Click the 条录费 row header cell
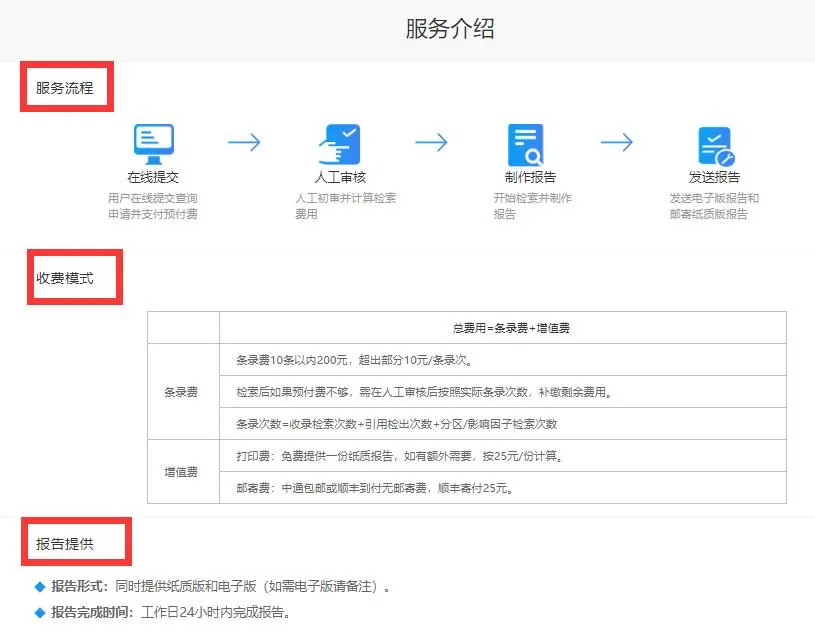The height and width of the screenshot is (641, 815). pos(182,392)
